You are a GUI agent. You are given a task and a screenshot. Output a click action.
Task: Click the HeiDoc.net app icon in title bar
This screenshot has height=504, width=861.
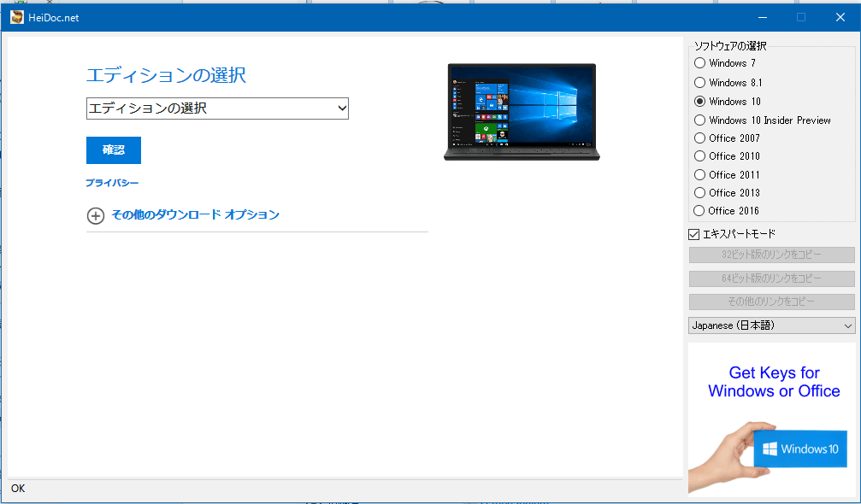click(x=17, y=18)
